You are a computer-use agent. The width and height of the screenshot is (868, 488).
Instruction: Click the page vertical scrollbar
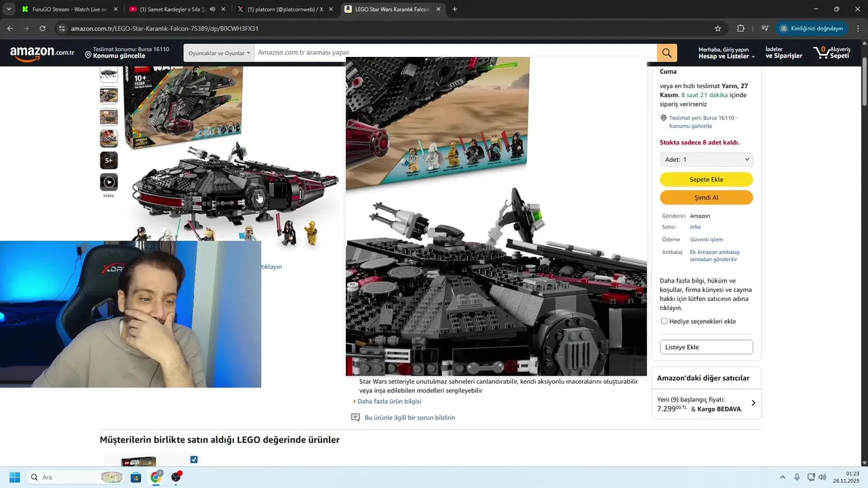coord(864,81)
